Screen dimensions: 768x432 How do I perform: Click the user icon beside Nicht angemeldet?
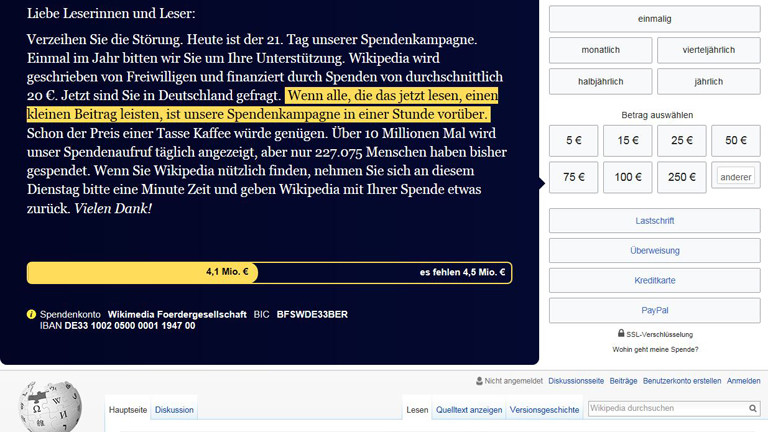coord(479,381)
